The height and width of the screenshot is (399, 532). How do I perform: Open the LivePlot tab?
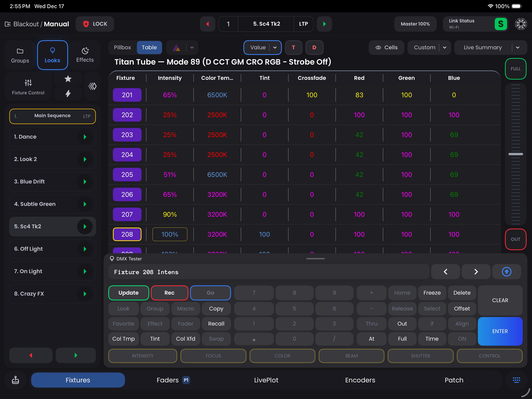pos(266,380)
